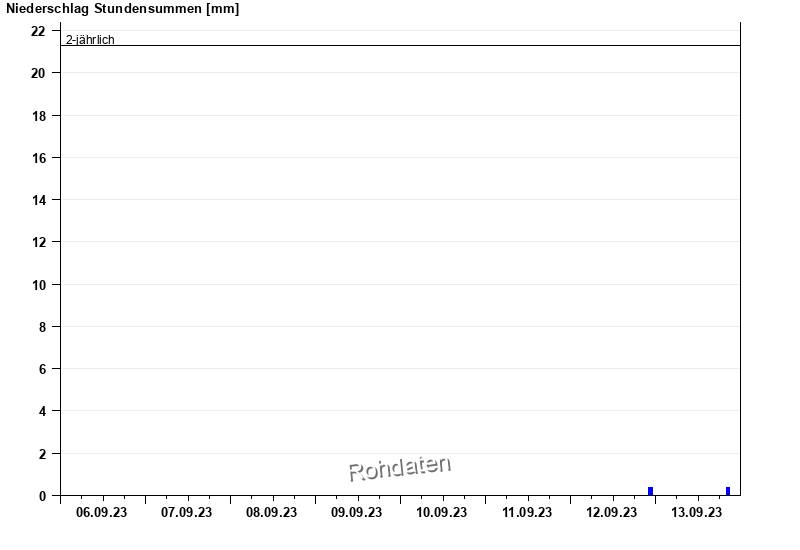The height and width of the screenshot is (550, 800).
Task: Click the '2-jährlich' threshold label
Action: point(90,40)
